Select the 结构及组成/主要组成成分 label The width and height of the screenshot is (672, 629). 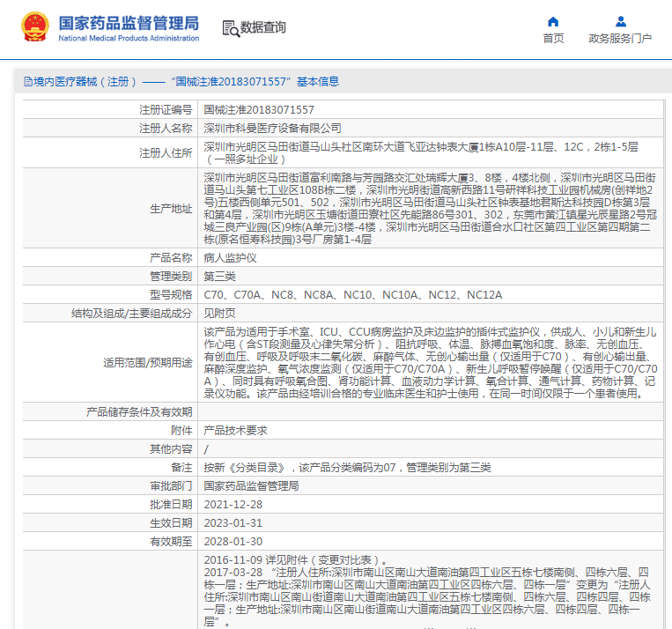pyautogui.click(x=131, y=313)
